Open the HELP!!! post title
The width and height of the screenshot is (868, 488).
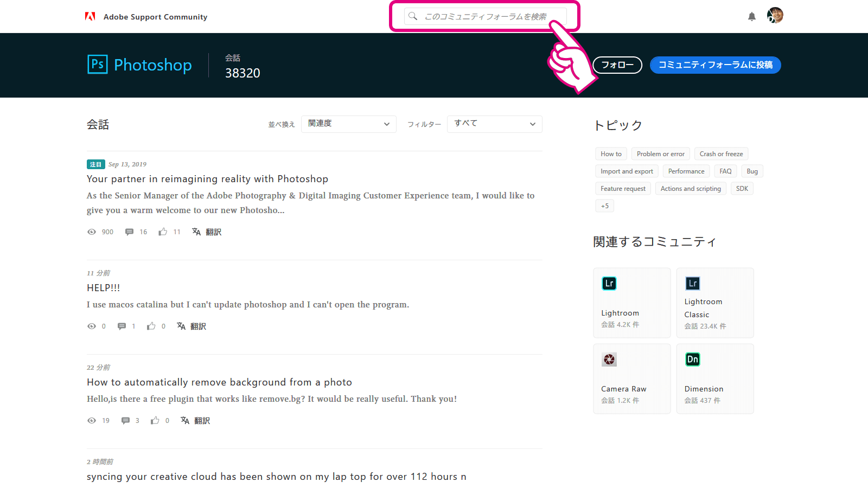pos(104,288)
